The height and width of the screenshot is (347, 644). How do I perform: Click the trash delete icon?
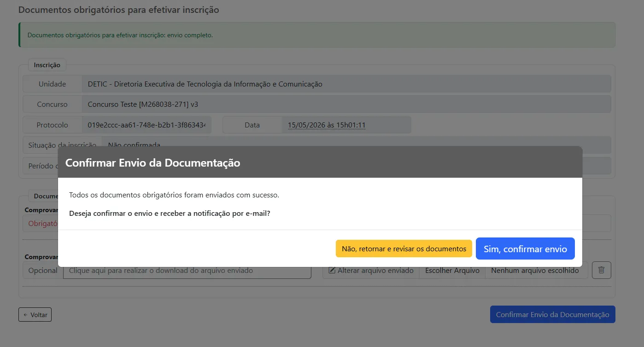point(601,270)
